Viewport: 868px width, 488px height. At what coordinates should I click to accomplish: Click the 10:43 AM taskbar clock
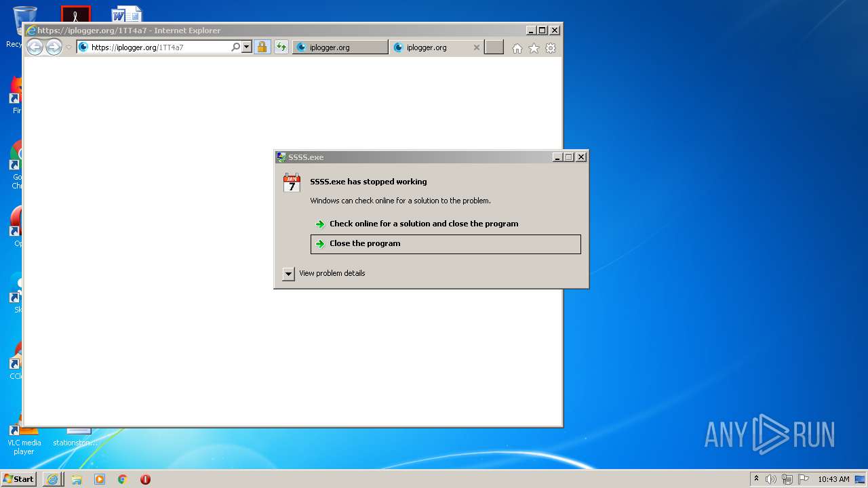coord(833,479)
